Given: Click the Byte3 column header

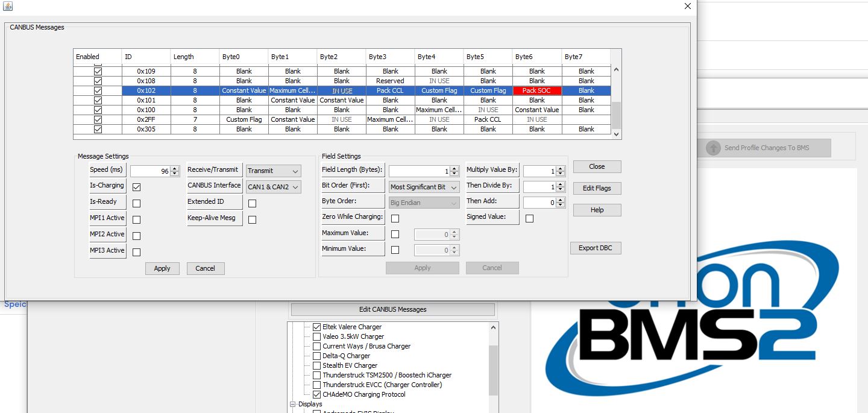Looking at the screenshot, I should coord(390,57).
